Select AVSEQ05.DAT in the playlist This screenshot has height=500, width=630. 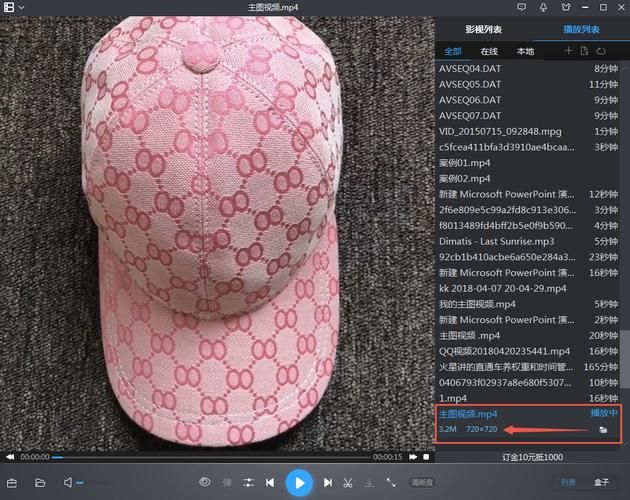[x=528, y=84]
